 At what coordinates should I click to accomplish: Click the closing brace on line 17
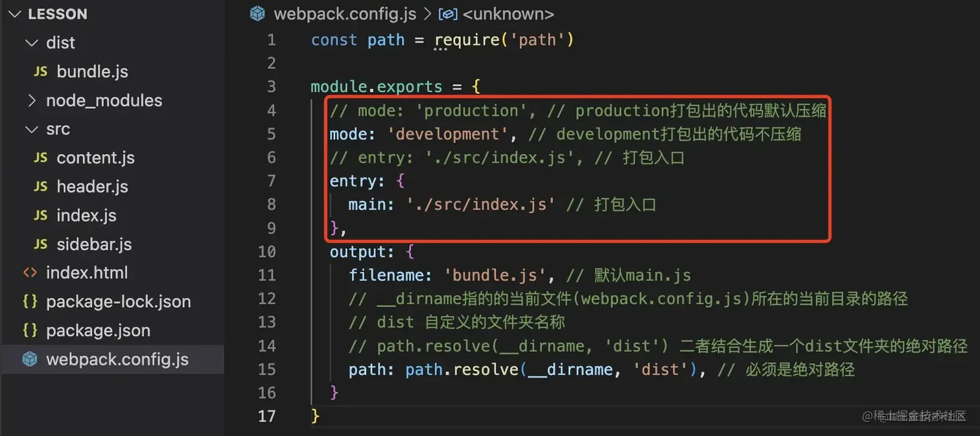pyautogui.click(x=316, y=416)
